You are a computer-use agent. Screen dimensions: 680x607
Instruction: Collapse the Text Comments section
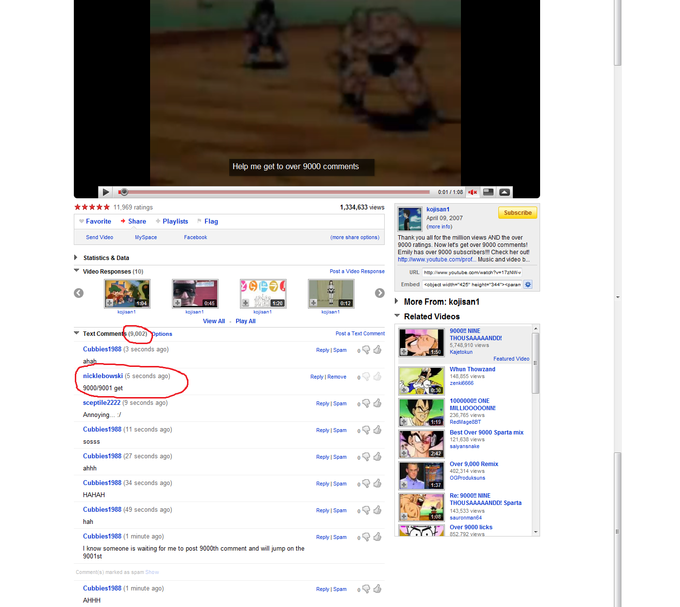76,333
